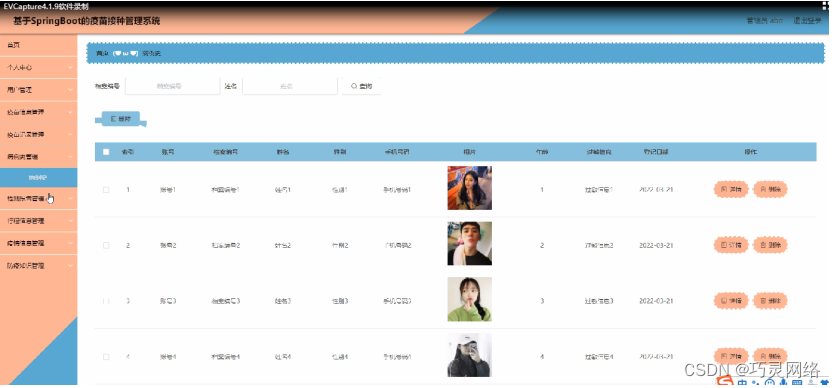Viewport: 836px width, 388px height.
Task: Focus the 姓名 search input field
Action: point(290,86)
